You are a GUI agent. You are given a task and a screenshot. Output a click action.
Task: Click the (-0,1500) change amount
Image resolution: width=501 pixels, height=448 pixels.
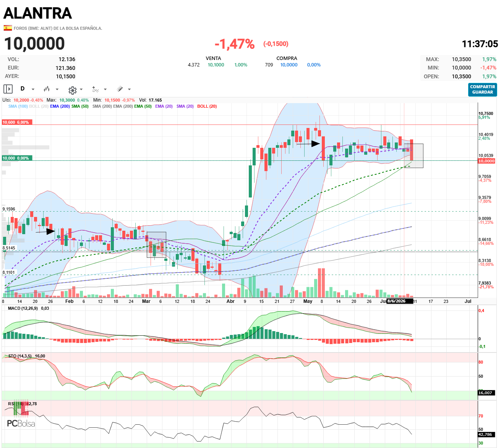point(276,44)
